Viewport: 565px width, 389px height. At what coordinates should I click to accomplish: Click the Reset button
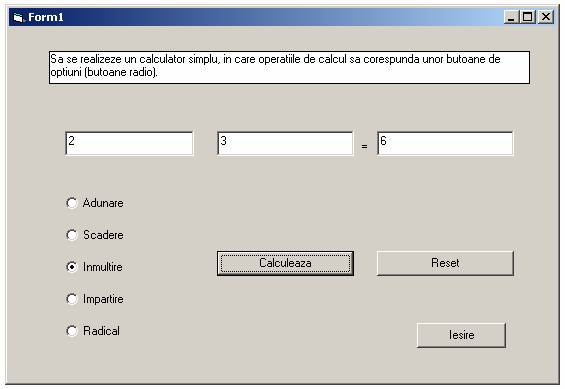[x=445, y=263]
